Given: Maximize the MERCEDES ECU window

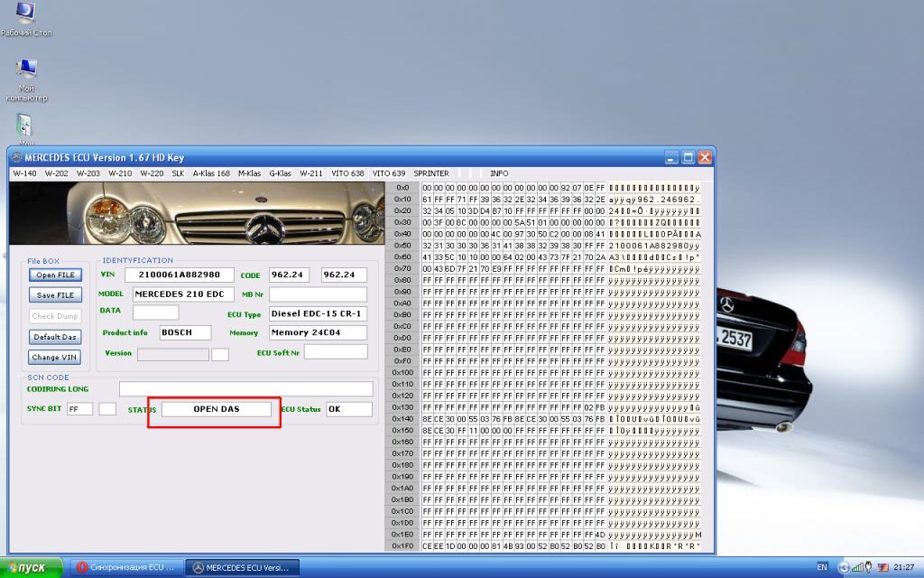Looking at the screenshot, I should pyautogui.click(x=688, y=157).
